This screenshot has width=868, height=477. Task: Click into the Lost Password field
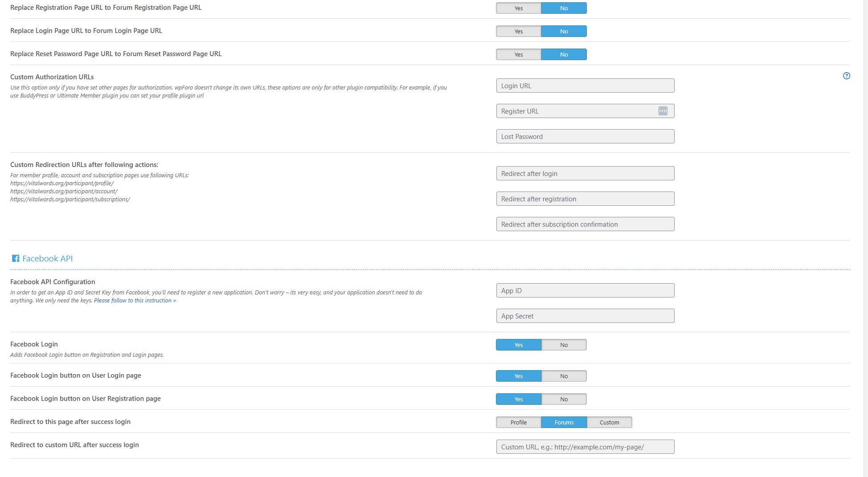click(x=585, y=136)
